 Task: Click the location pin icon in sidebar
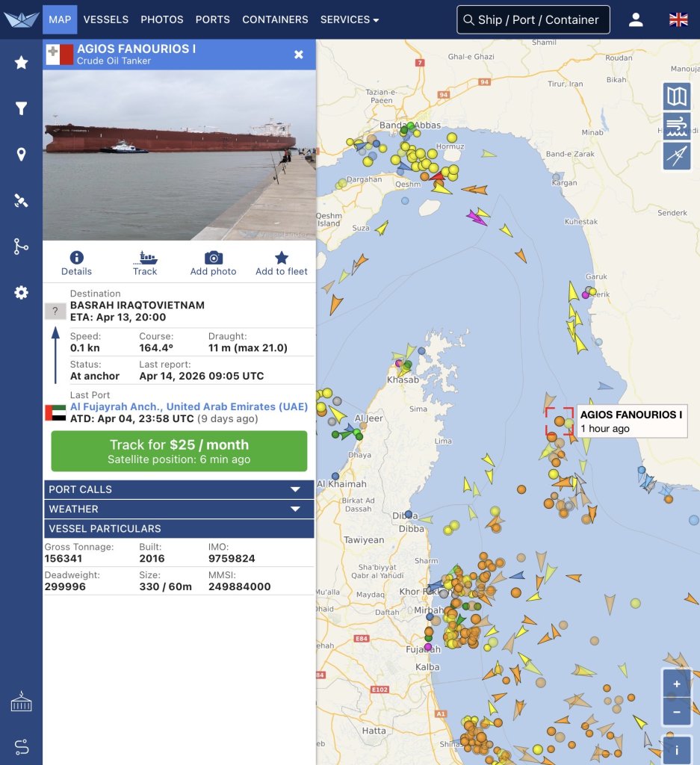[21, 155]
